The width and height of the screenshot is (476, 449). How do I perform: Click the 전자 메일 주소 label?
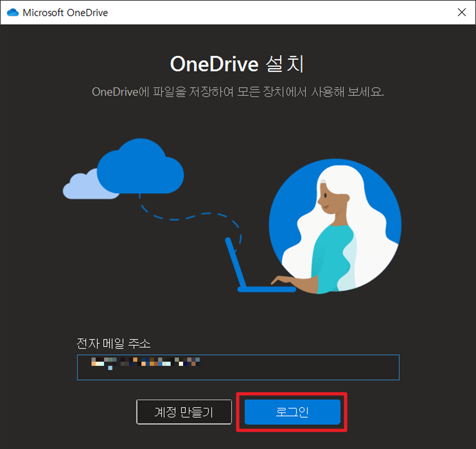pos(114,344)
